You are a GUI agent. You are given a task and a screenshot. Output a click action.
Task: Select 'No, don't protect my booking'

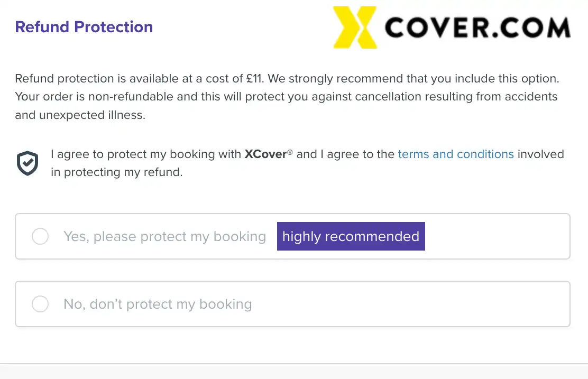[x=157, y=304]
